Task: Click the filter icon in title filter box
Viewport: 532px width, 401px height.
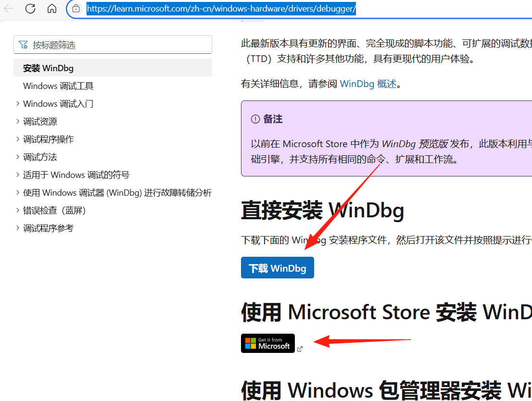Action: tap(23, 45)
